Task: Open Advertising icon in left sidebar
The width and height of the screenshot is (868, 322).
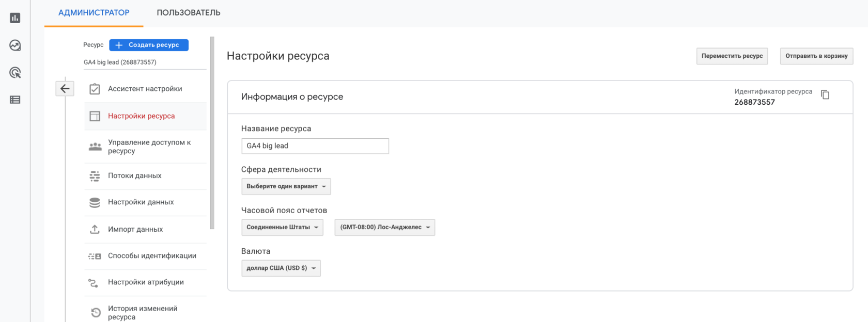Action: click(15, 73)
